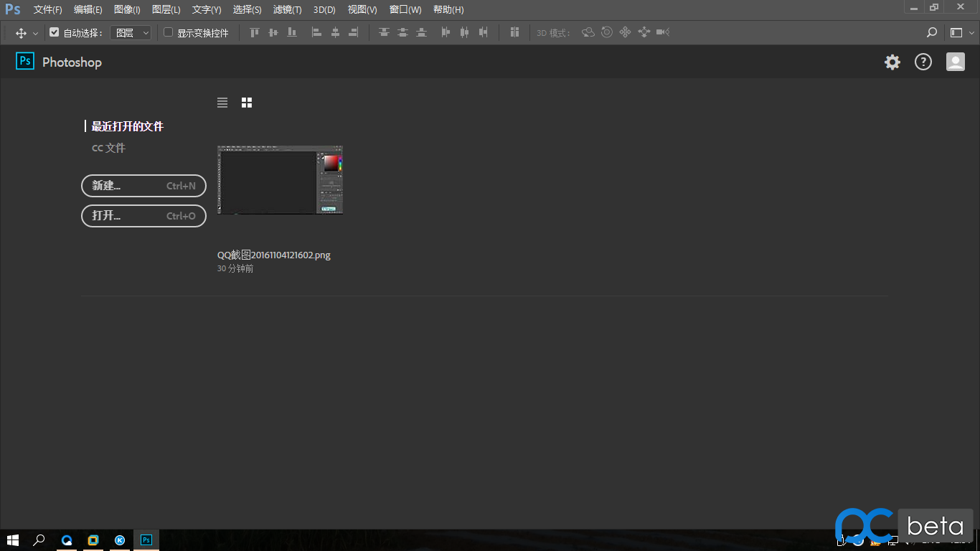Open the 文字(Y) menu

[x=207, y=10]
